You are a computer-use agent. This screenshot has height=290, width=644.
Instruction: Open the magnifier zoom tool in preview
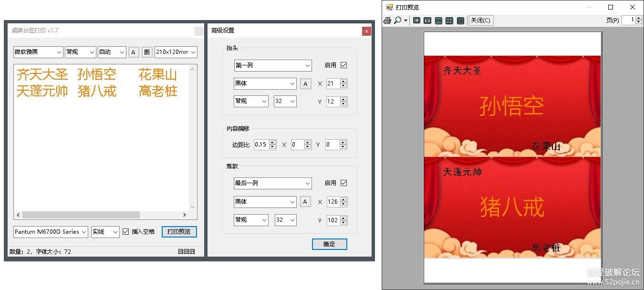point(397,21)
